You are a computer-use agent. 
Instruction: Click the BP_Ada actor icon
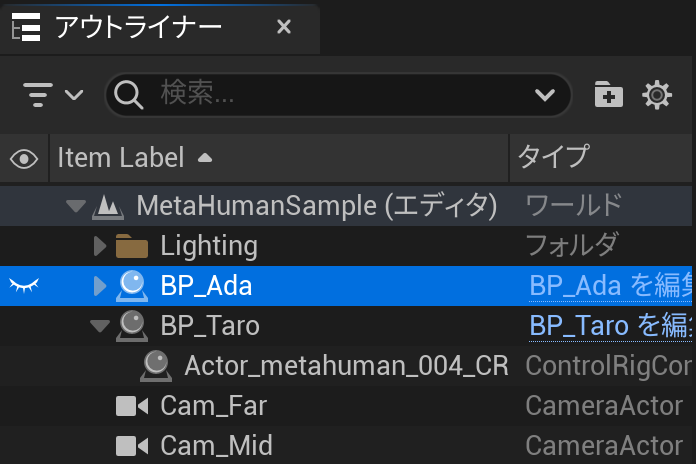(132, 286)
